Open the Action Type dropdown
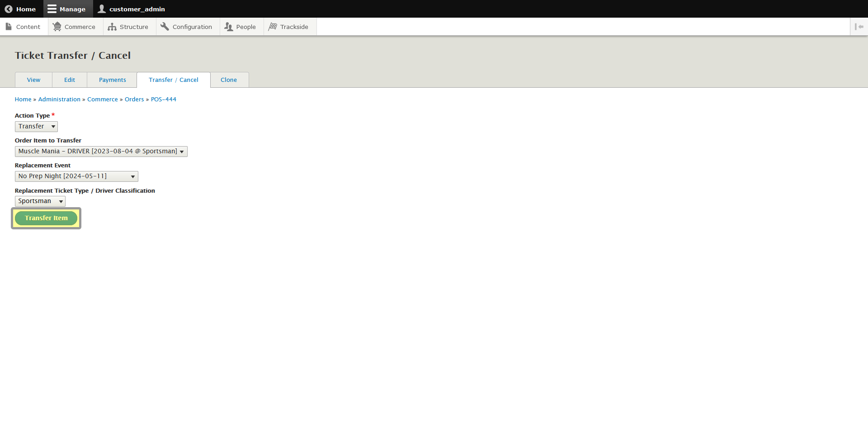The width and height of the screenshot is (868, 432). point(36,126)
